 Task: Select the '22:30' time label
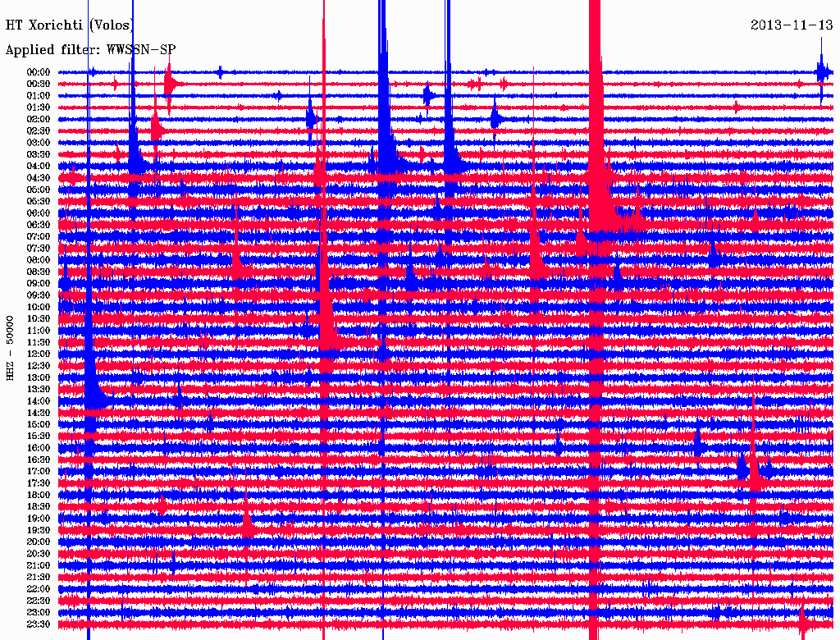(x=39, y=601)
